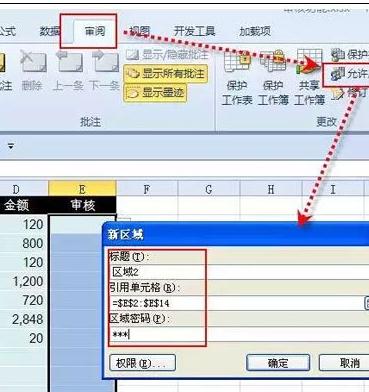Click the 新区域 dialog title bar
The height and width of the screenshot is (392, 369).
236,235
